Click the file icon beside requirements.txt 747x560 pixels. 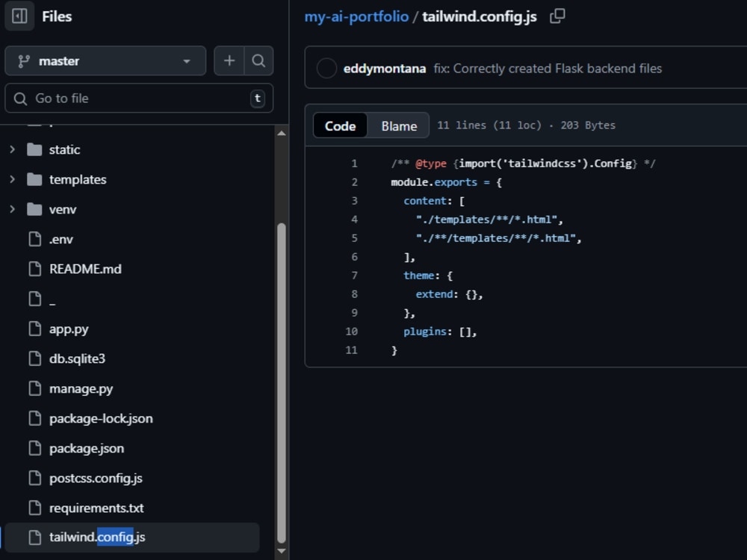click(x=35, y=508)
